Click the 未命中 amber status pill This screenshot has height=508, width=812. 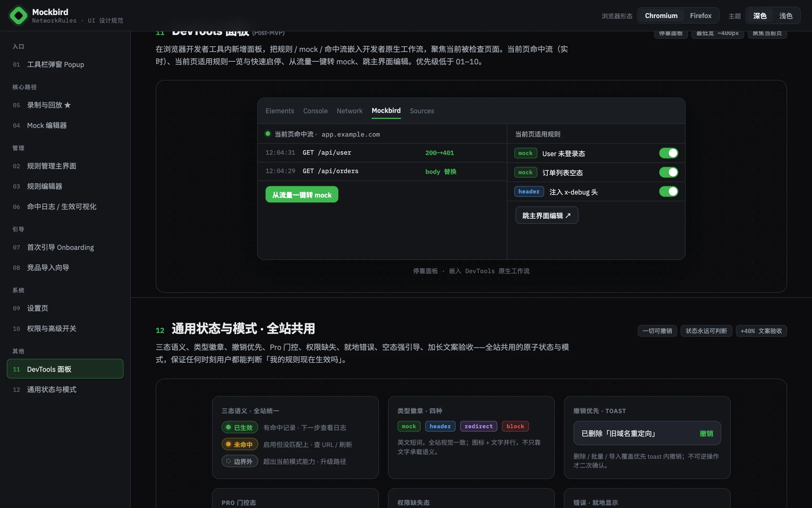pos(239,444)
